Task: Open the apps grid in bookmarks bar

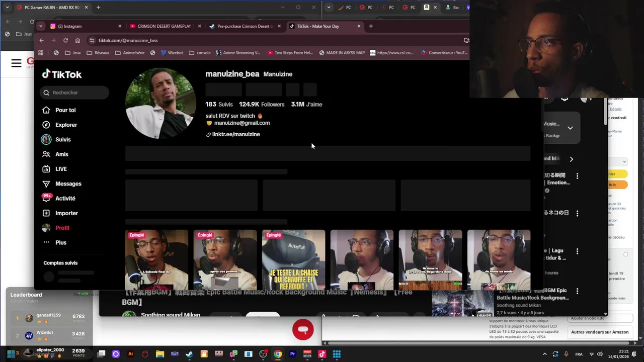Action: [x=41, y=53]
